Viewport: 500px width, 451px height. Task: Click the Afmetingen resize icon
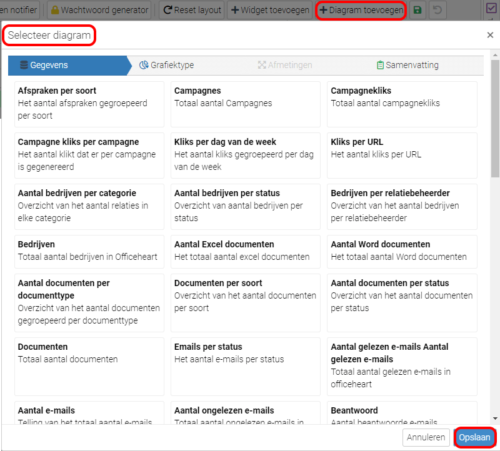click(x=262, y=65)
